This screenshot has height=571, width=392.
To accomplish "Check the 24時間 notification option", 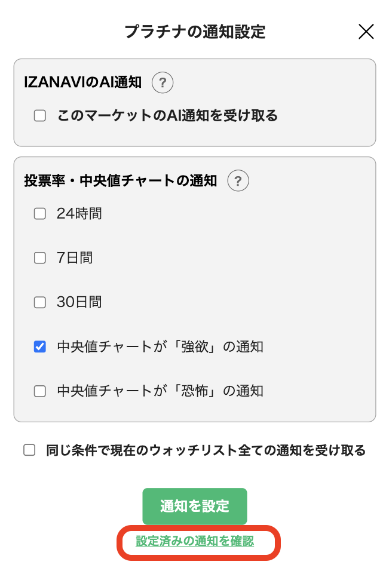I will pyautogui.click(x=39, y=213).
